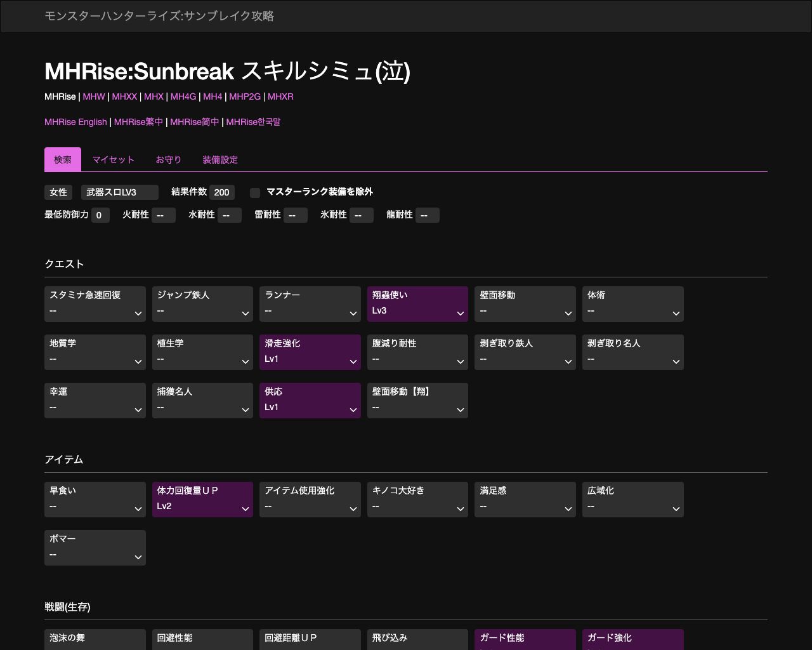Expand the 剥ぎ取り鉄人 skill dropdown

click(525, 352)
